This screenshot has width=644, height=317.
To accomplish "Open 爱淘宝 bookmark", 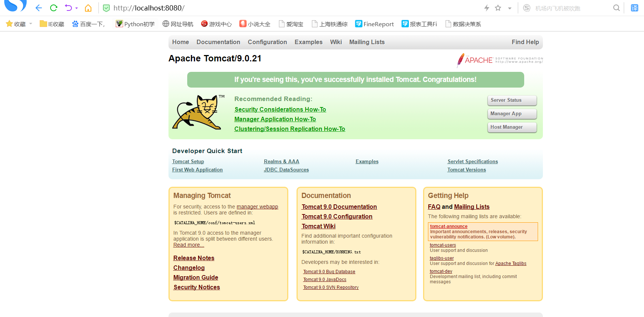I will click(291, 24).
